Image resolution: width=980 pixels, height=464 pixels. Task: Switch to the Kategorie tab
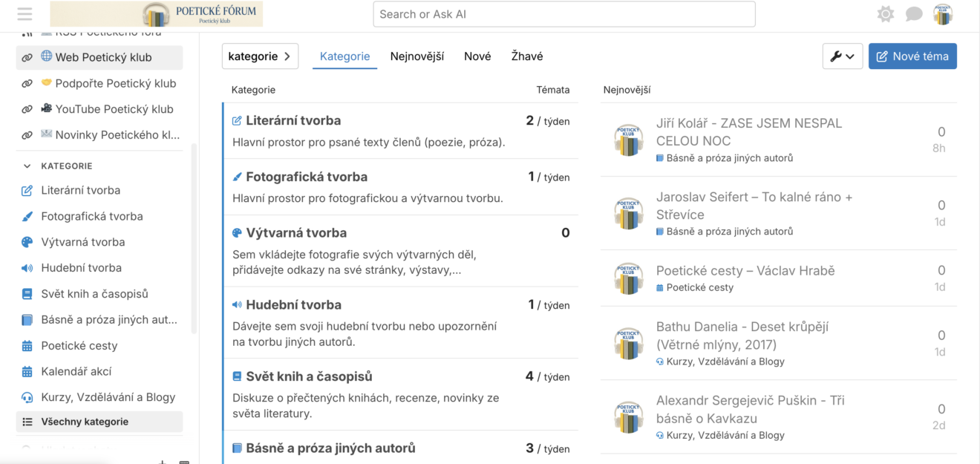[344, 56]
